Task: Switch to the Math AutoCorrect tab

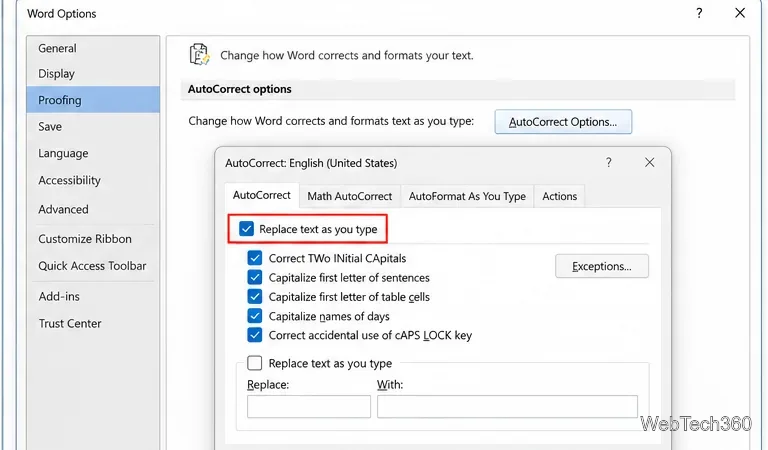Action: (x=350, y=196)
